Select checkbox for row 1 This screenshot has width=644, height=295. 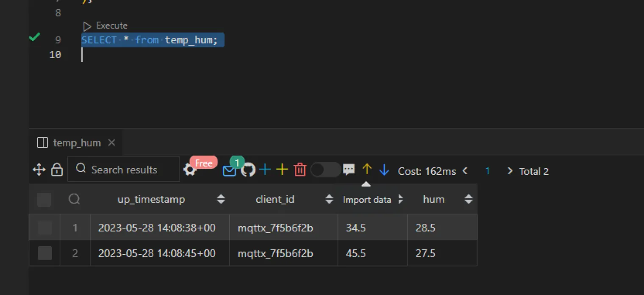[x=45, y=228]
